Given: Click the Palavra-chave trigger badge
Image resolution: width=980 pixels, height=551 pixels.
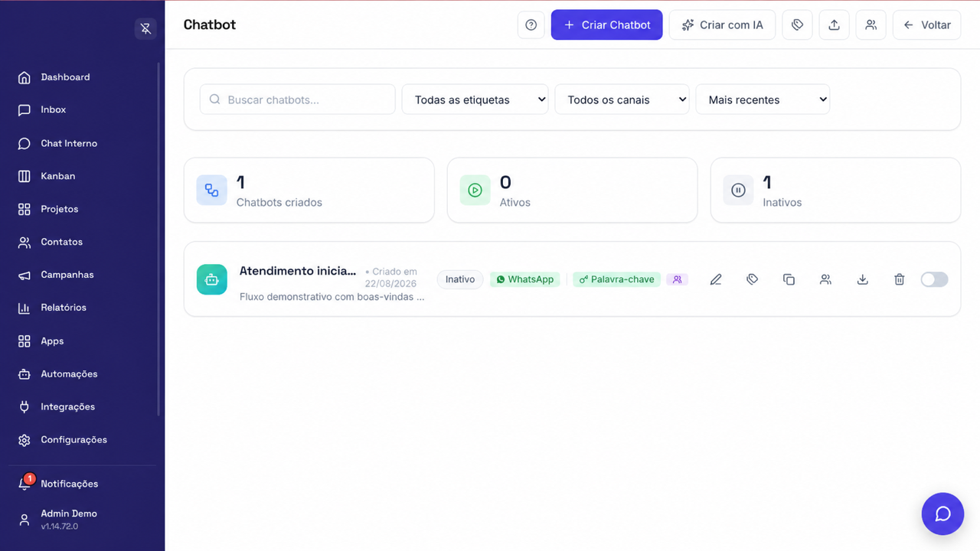Looking at the screenshot, I should (x=616, y=279).
